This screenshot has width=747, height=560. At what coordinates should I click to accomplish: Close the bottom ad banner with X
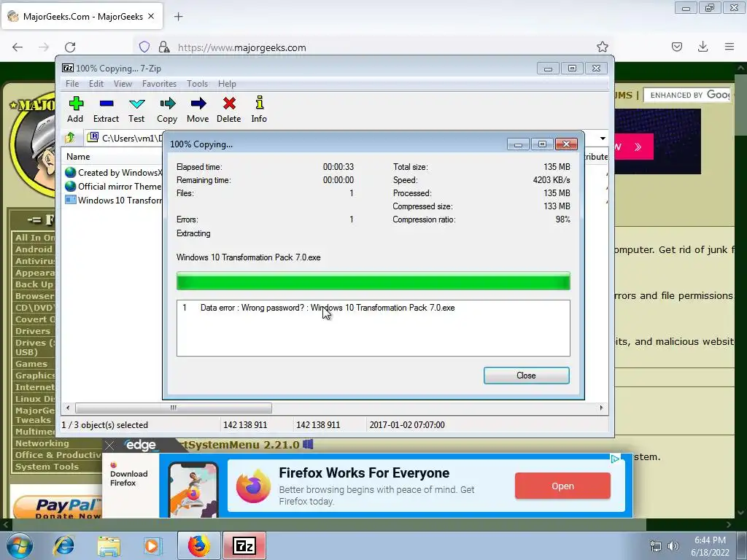[109, 446]
